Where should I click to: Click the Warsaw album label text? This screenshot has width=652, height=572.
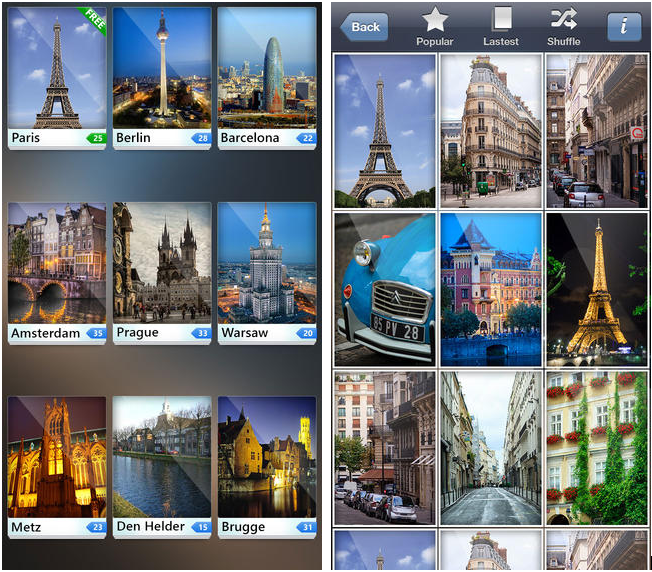coord(244,333)
